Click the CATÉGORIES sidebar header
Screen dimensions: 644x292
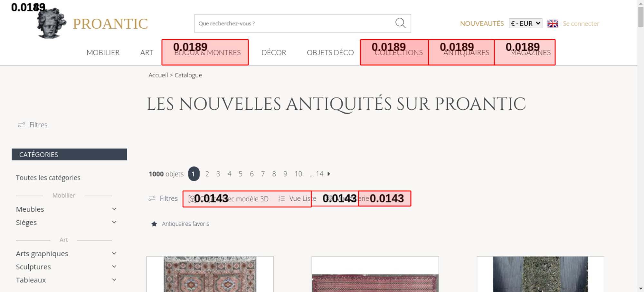(x=69, y=154)
